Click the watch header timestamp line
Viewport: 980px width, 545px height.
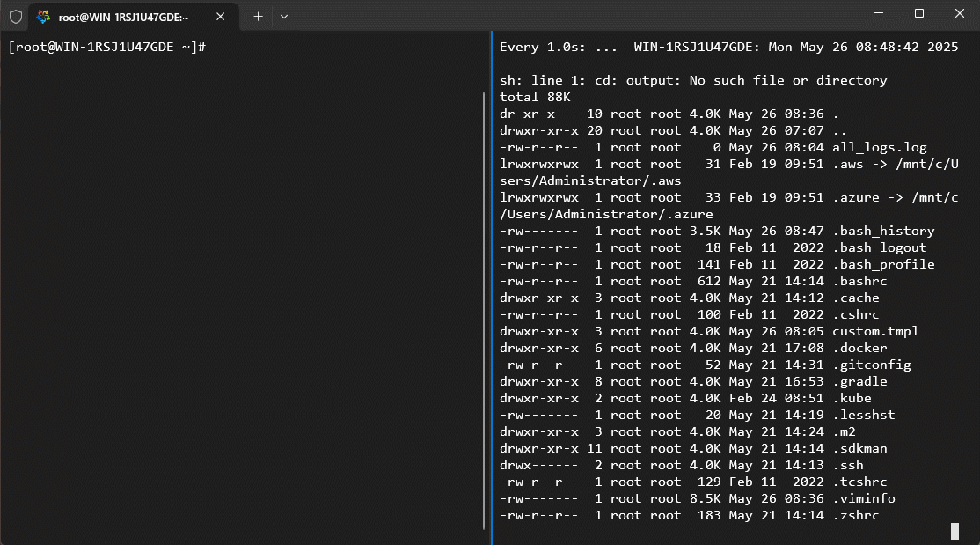pos(728,47)
